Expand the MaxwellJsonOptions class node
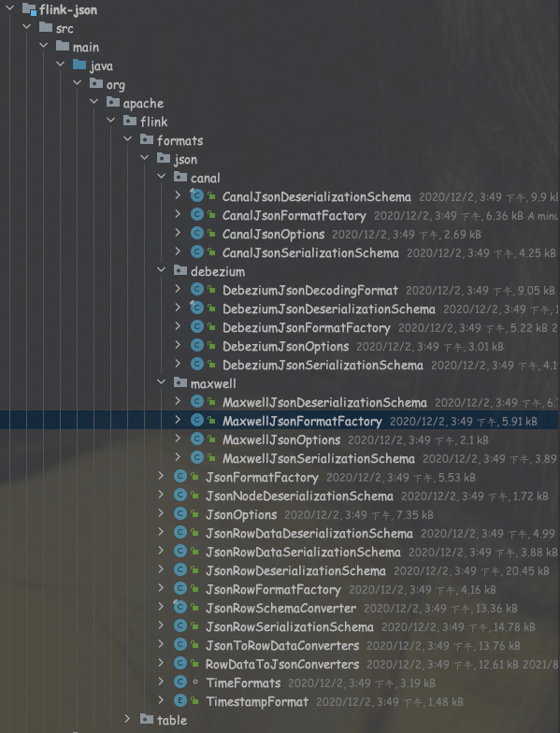 point(178,438)
